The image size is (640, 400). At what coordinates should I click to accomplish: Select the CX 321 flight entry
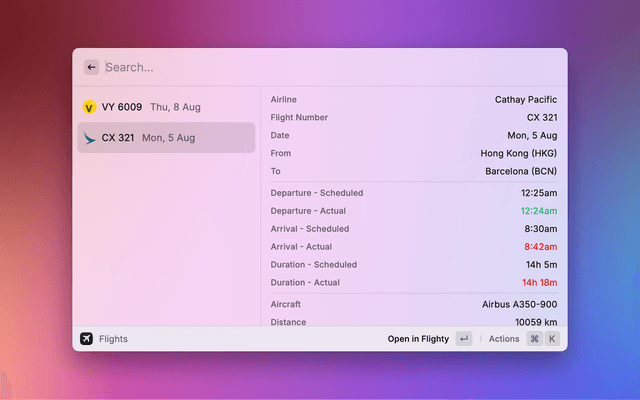166,138
